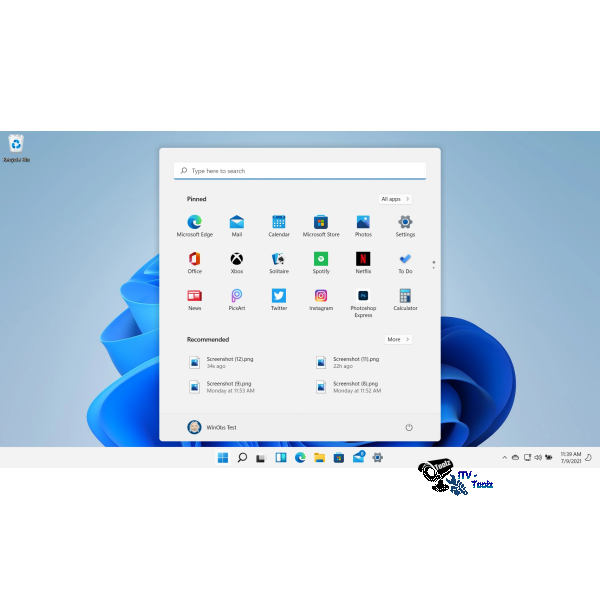Open File Explorer from the taskbar
Screen dimensions: 600x600
click(319, 457)
